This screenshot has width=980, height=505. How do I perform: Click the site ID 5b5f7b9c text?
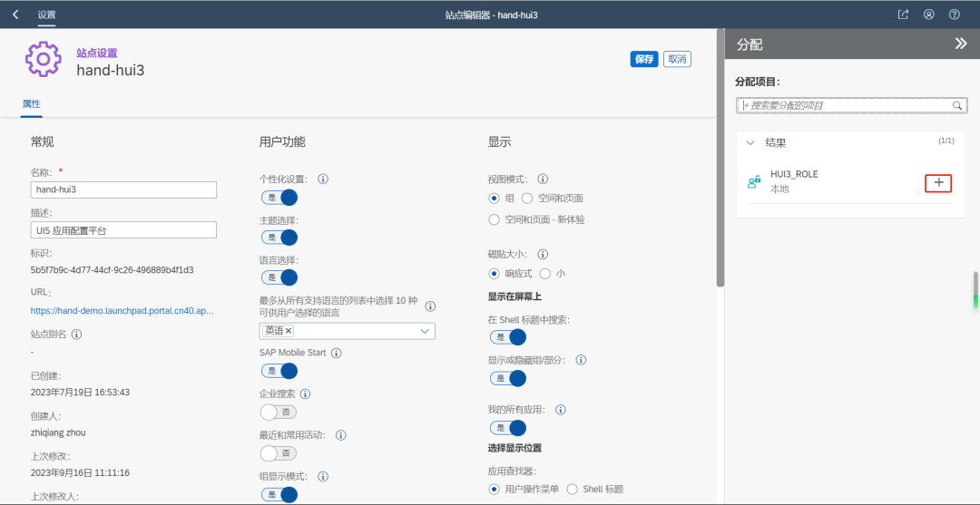(112, 270)
